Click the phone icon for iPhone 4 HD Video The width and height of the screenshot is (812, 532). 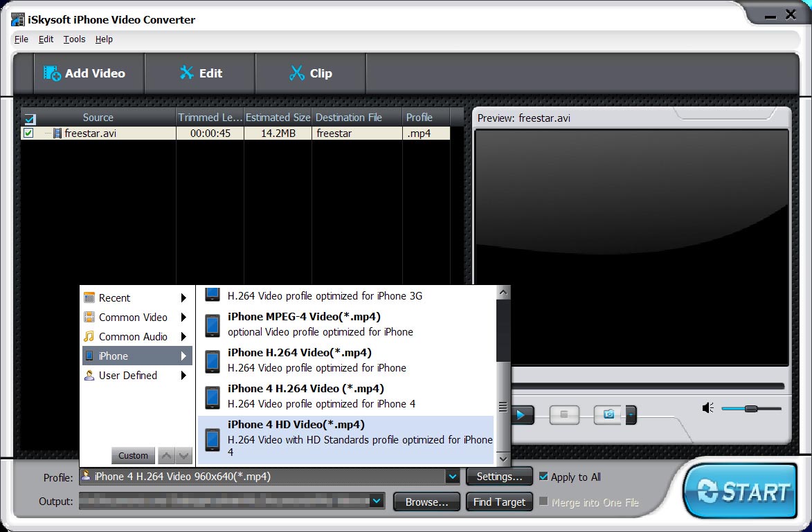click(x=213, y=440)
